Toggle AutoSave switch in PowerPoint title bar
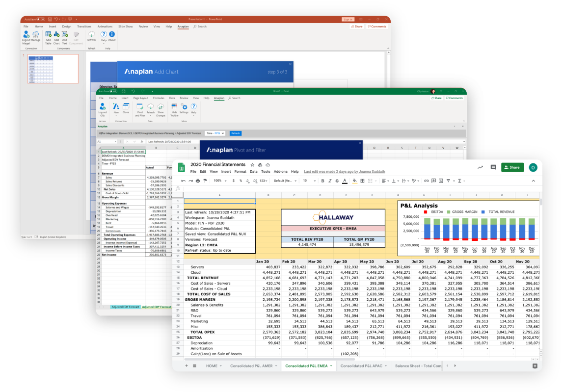This screenshot has width=563, height=392. tap(41, 20)
